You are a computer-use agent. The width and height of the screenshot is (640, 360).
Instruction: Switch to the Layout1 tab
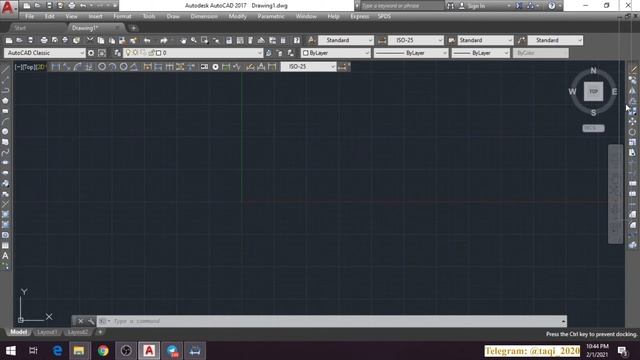click(x=47, y=332)
